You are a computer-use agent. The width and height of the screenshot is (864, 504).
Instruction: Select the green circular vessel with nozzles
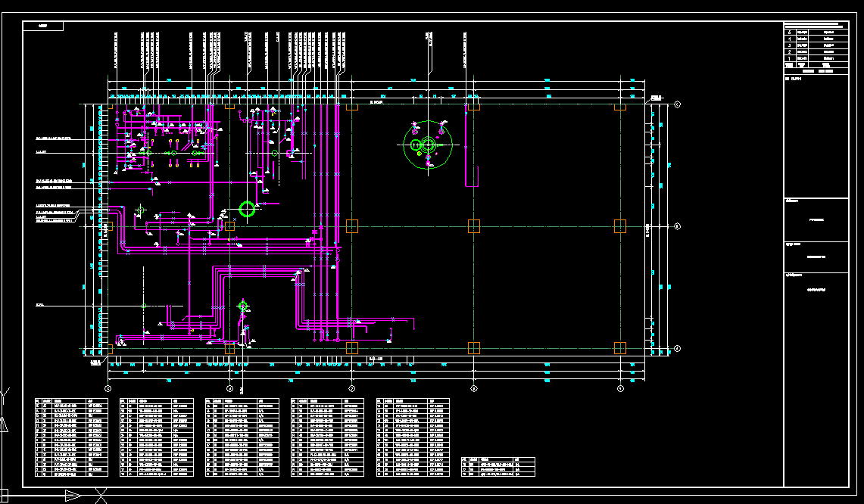pyautogui.click(x=428, y=145)
